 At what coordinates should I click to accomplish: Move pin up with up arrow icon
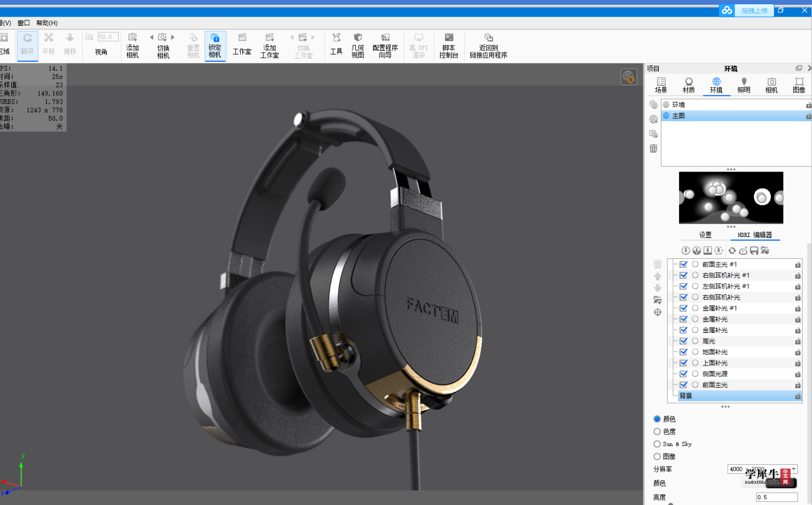point(658,276)
